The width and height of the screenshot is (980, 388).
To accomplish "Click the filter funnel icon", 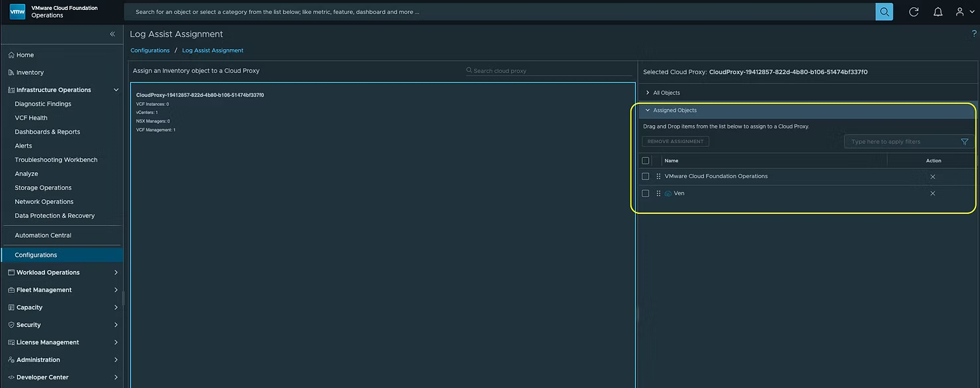I will pos(964,142).
